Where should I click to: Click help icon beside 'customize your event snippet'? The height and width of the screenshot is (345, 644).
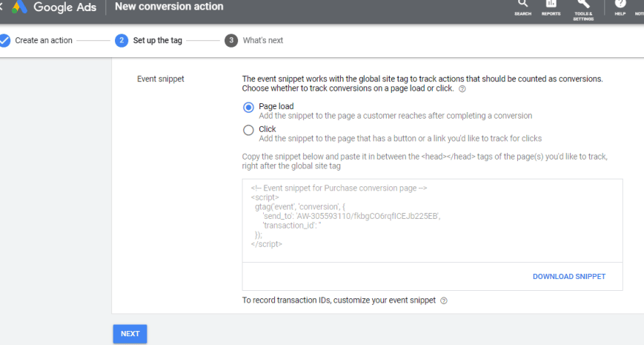(444, 300)
